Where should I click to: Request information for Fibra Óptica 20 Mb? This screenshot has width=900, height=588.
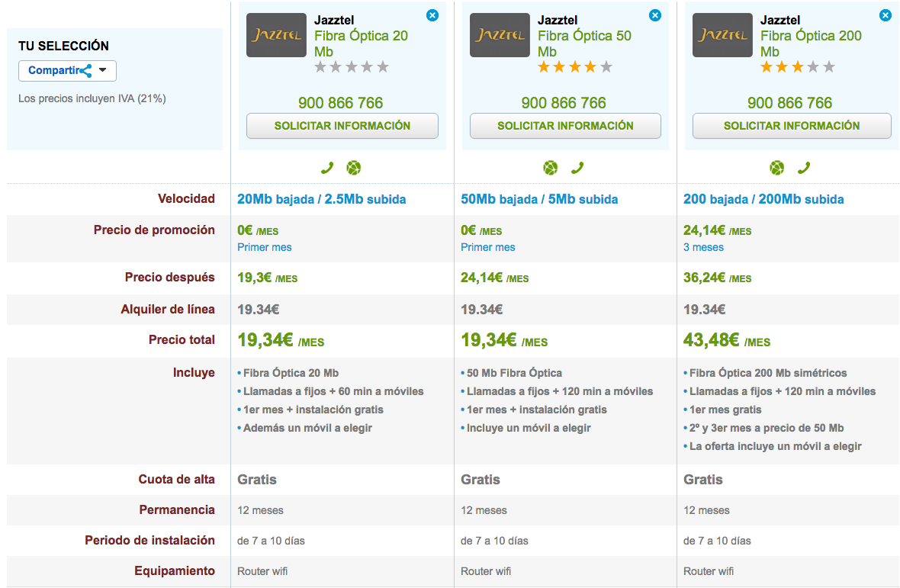tap(342, 126)
